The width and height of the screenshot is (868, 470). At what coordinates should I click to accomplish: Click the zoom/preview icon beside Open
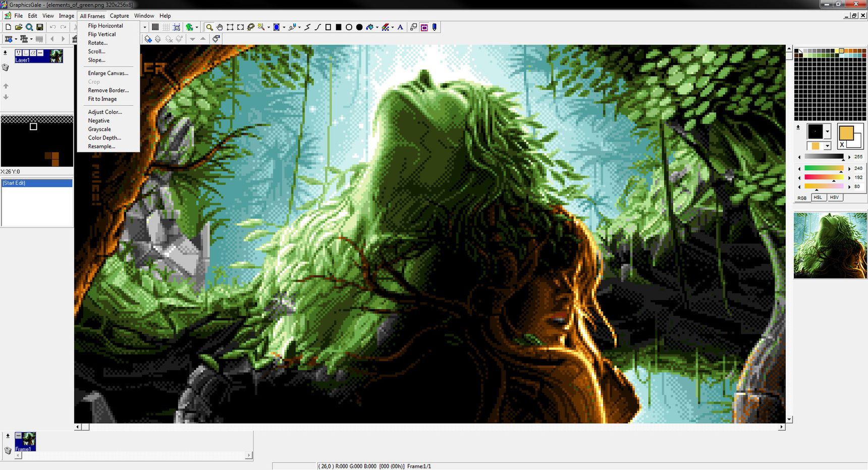29,27
